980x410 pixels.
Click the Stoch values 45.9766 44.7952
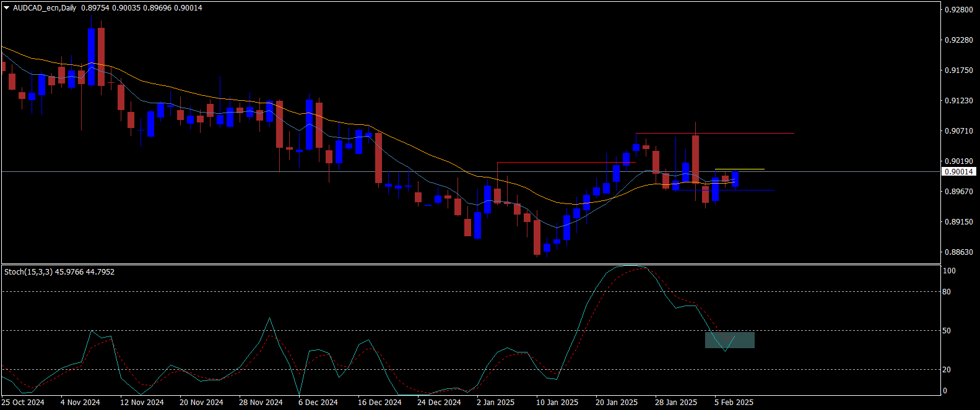tap(85, 271)
